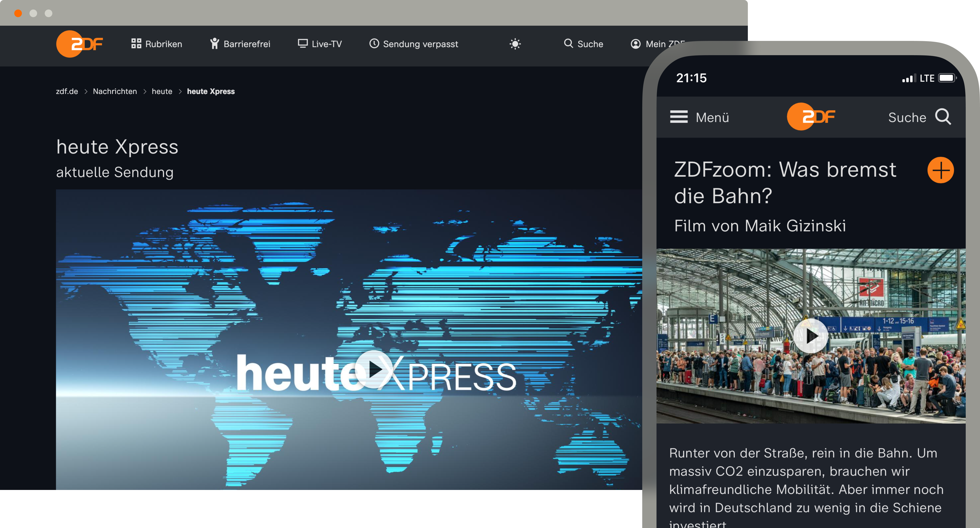The width and height of the screenshot is (980, 528).
Task: Click the Sendung verpasst clock icon
Action: coord(374,43)
